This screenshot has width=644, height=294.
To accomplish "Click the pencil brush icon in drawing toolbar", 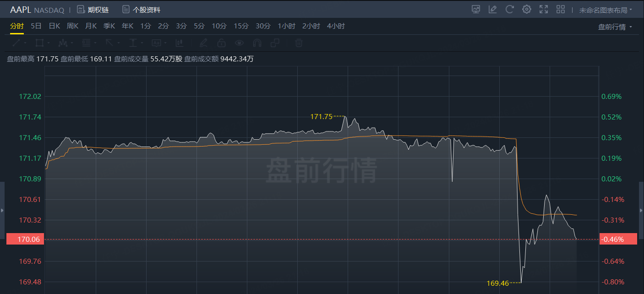I will pyautogui.click(x=203, y=43).
